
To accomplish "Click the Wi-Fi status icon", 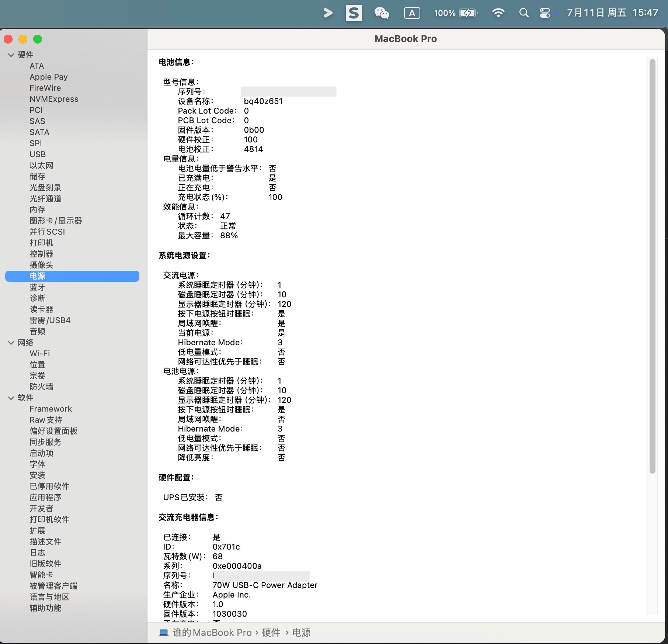I will [498, 13].
